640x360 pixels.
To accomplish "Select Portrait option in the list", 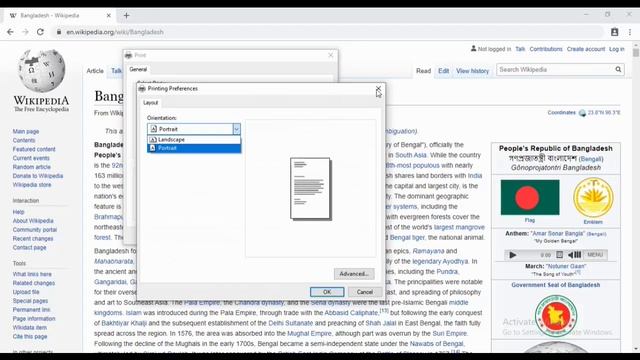I will [194, 148].
